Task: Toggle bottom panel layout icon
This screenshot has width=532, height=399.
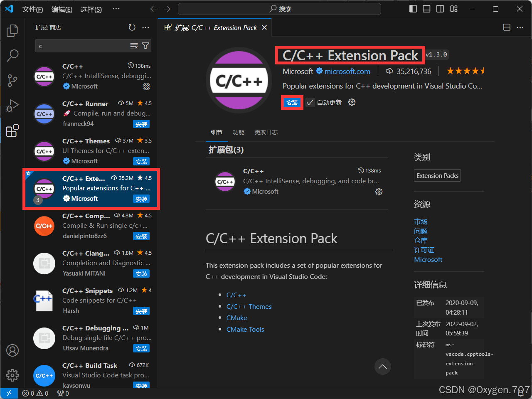Action: tap(426, 9)
